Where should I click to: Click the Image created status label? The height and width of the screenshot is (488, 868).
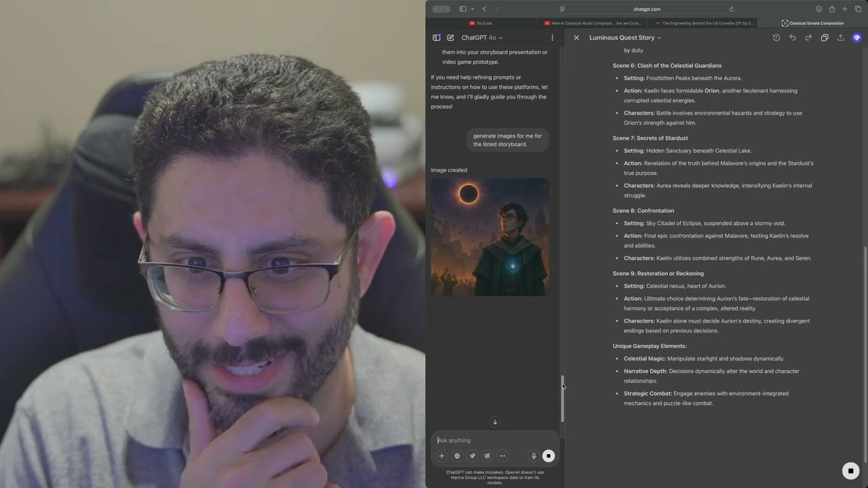click(449, 170)
